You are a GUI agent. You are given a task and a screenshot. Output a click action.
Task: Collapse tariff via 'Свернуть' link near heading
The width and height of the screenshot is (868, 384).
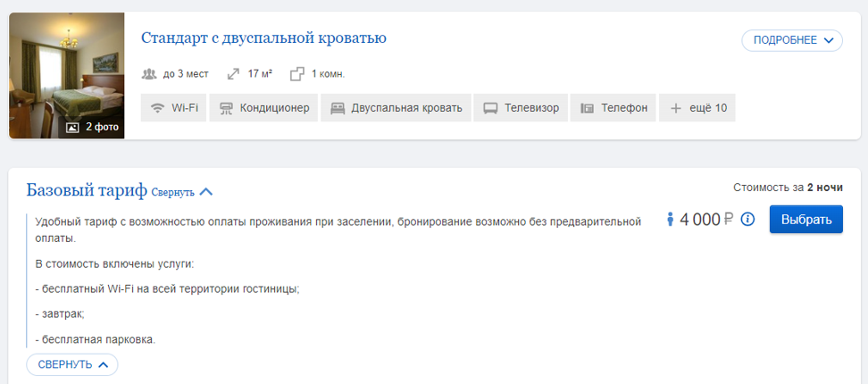181,192
